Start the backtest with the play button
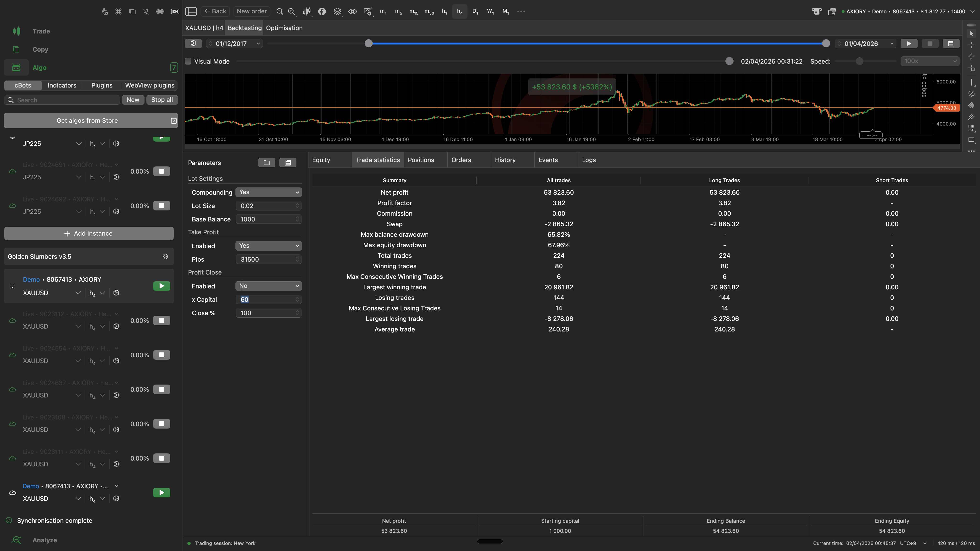Viewport: 980px width, 551px height. pyautogui.click(x=909, y=43)
